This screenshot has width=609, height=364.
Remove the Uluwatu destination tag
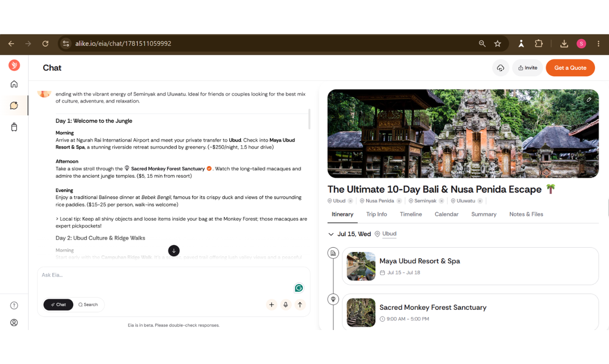pyautogui.click(x=480, y=201)
